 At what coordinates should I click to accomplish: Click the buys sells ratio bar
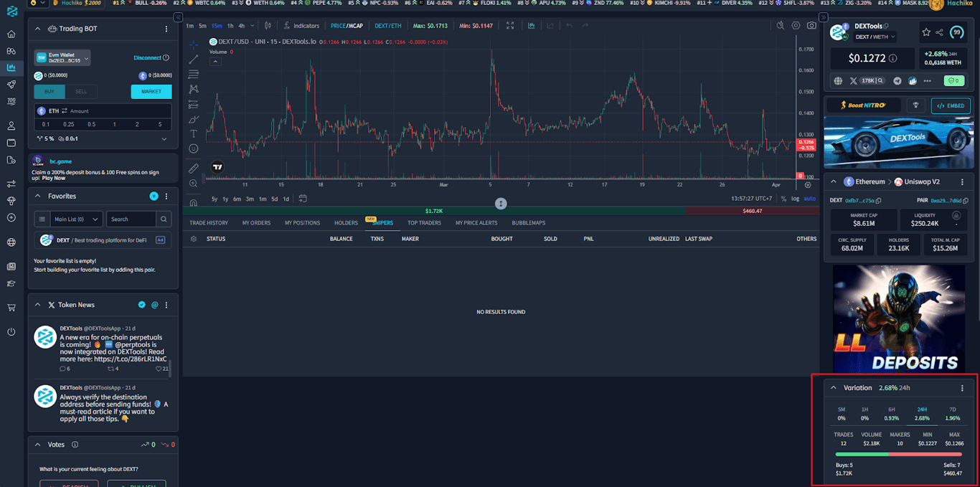coord(900,454)
